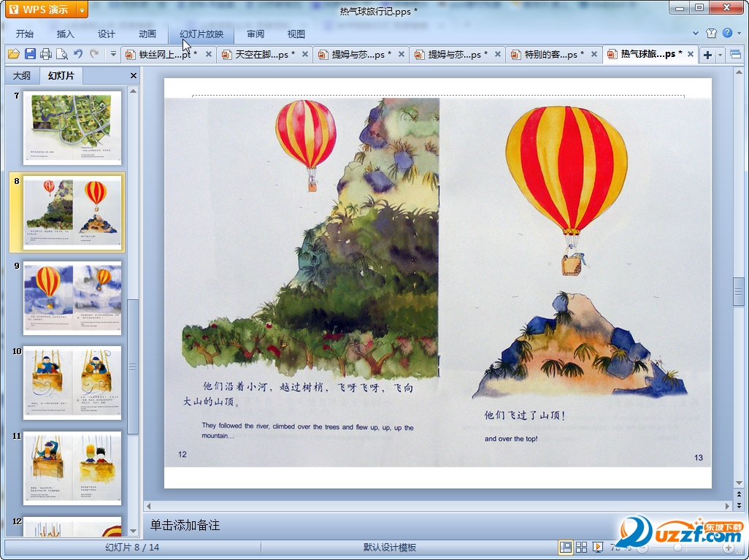Click down arrow of thumbnail pane scrollbar
The width and height of the screenshot is (749, 560).
pos(134,531)
